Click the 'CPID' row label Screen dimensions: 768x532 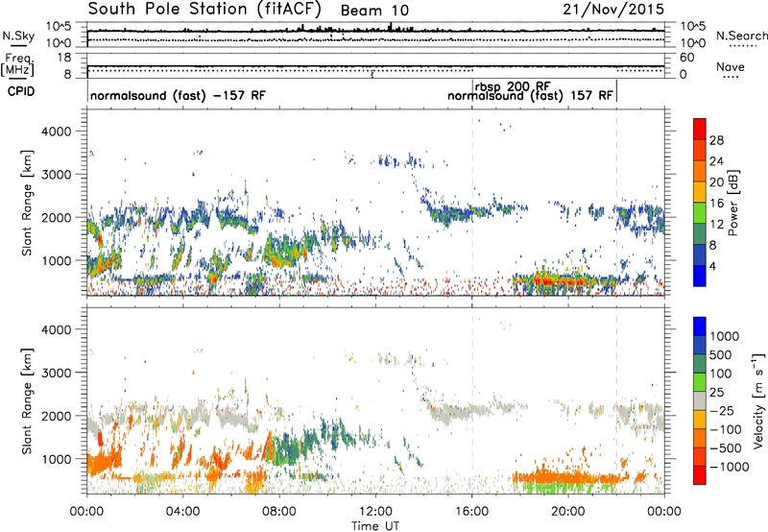click(x=21, y=91)
